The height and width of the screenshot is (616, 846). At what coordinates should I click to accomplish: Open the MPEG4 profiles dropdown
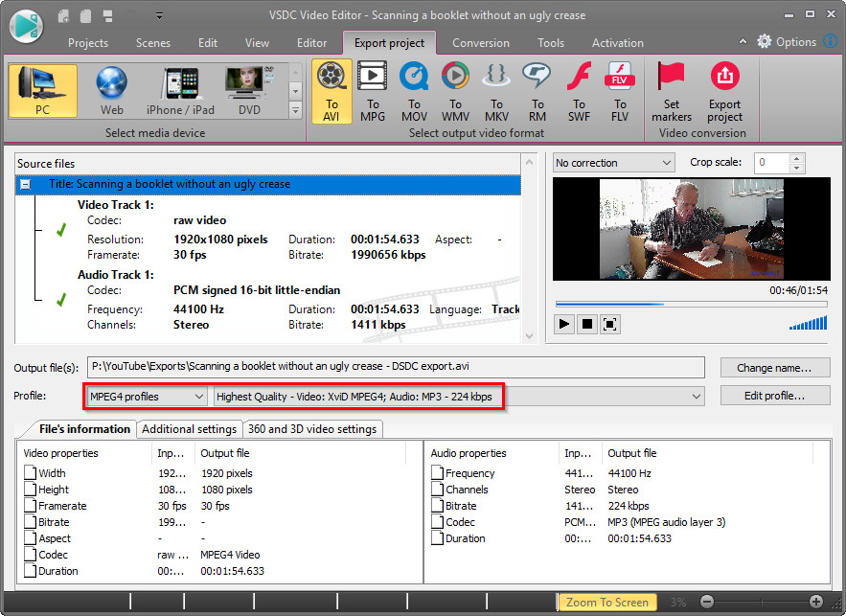click(x=147, y=396)
